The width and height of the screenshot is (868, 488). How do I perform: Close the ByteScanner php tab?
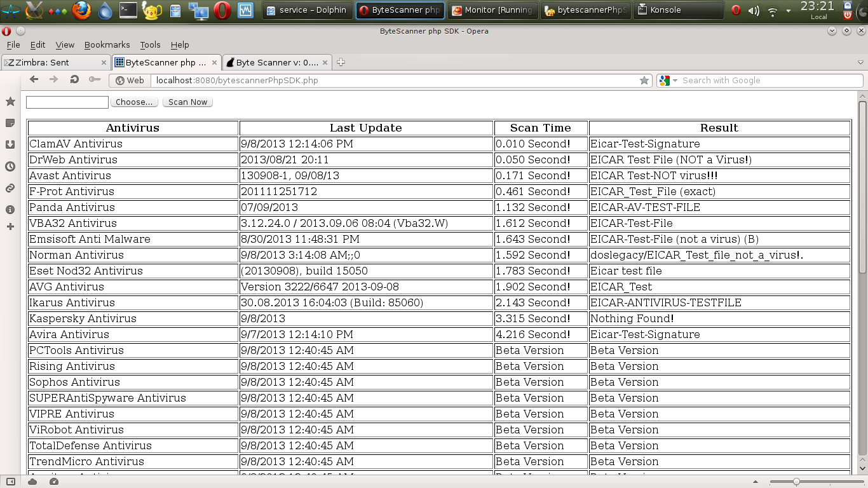(215, 62)
